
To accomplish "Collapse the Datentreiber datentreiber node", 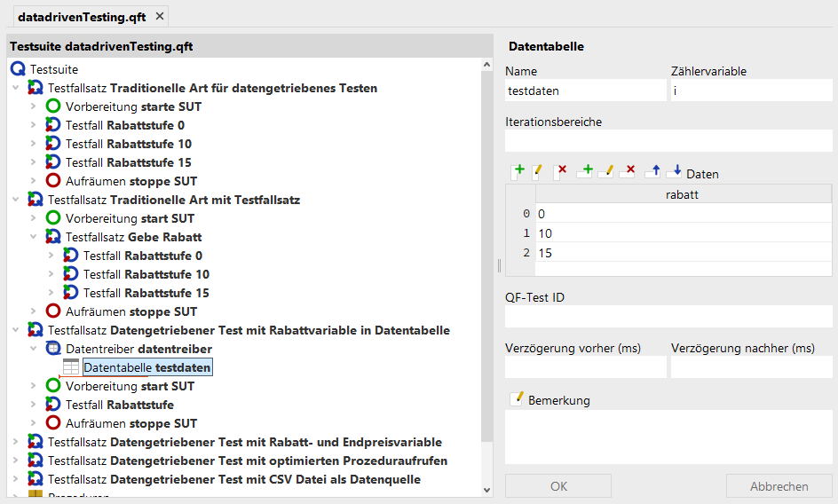I will (33, 349).
